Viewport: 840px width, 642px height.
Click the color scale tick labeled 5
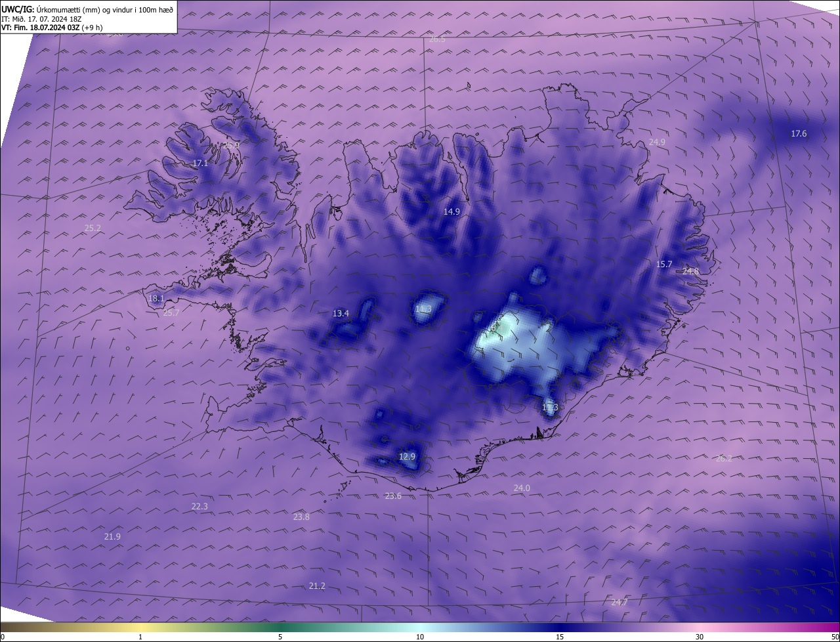280,637
